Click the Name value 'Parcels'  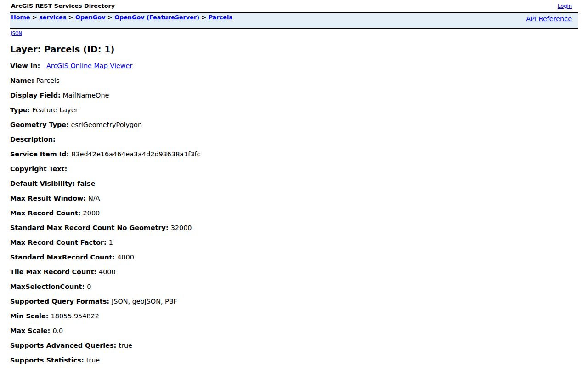pos(48,80)
